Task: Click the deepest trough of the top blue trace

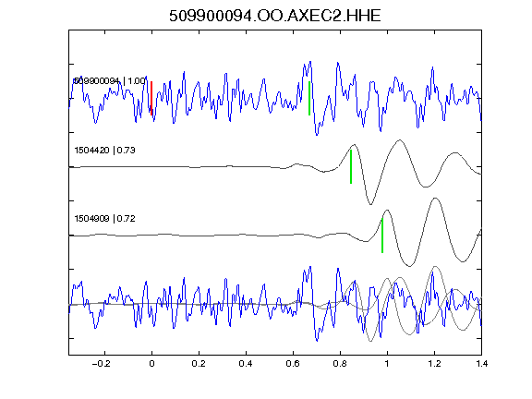Action: pos(317,134)
